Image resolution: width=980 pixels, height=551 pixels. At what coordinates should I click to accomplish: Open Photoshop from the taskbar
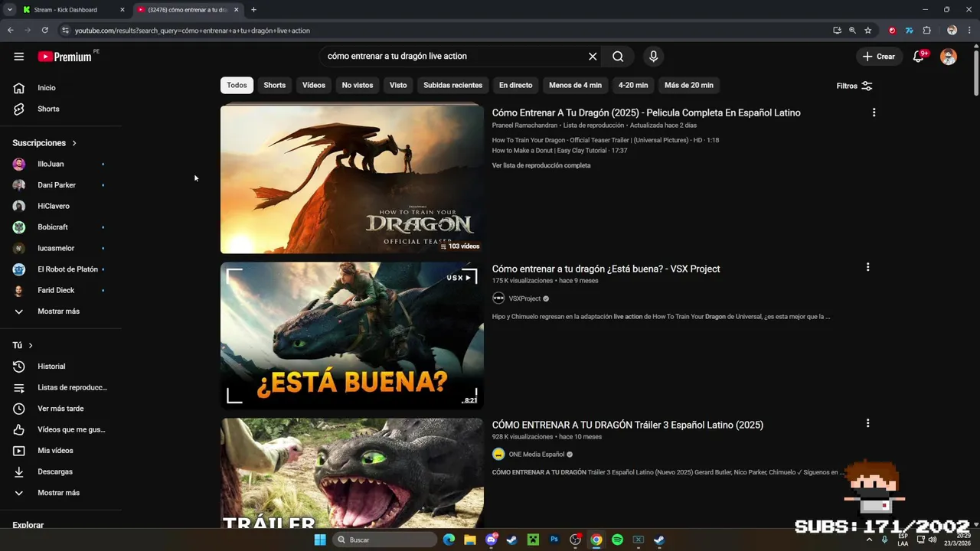coord(554,540)
